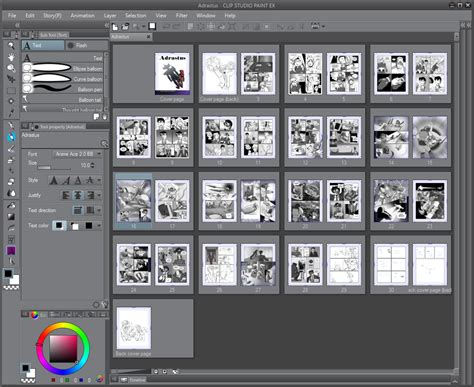Open the Filter menu
This screenshot has width=474, height=387.
(x=181, y=15)
